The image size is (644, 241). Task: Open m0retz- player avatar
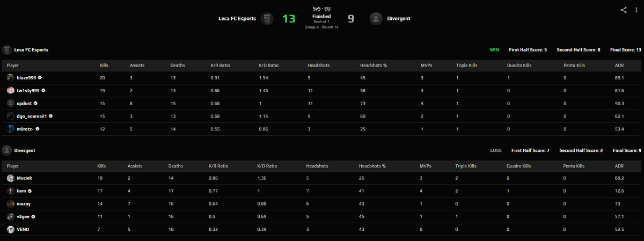pos(11,129)
